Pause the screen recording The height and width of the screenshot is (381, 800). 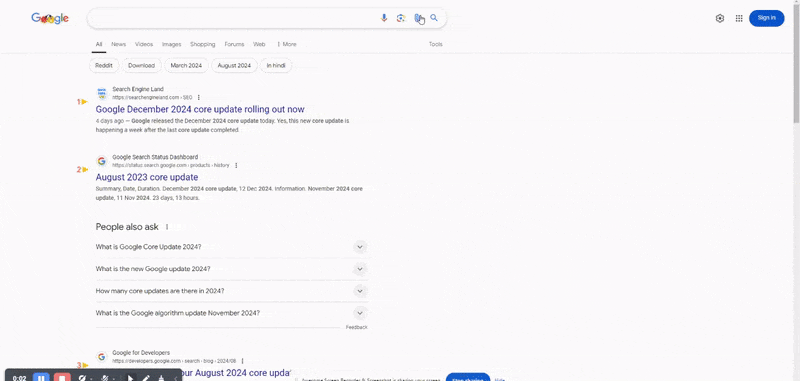click(41, 378)
